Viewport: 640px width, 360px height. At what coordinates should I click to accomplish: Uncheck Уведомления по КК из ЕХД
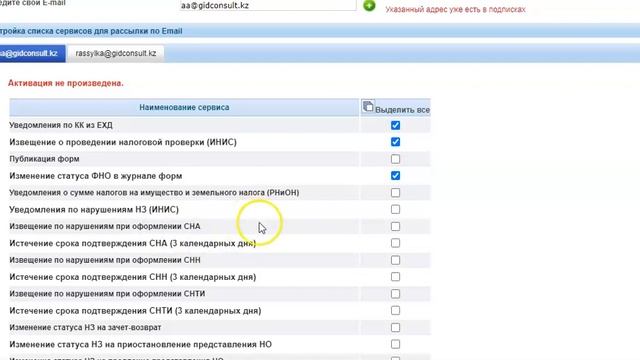395,125
